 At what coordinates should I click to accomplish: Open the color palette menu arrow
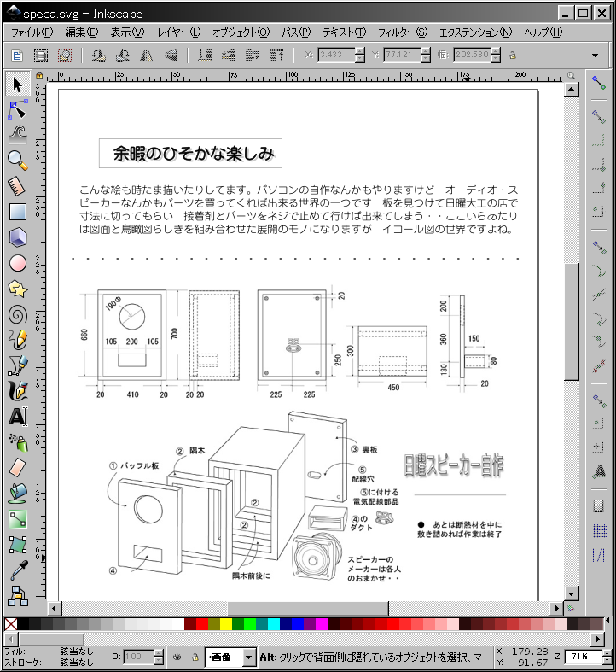click(x=607, y=621)
